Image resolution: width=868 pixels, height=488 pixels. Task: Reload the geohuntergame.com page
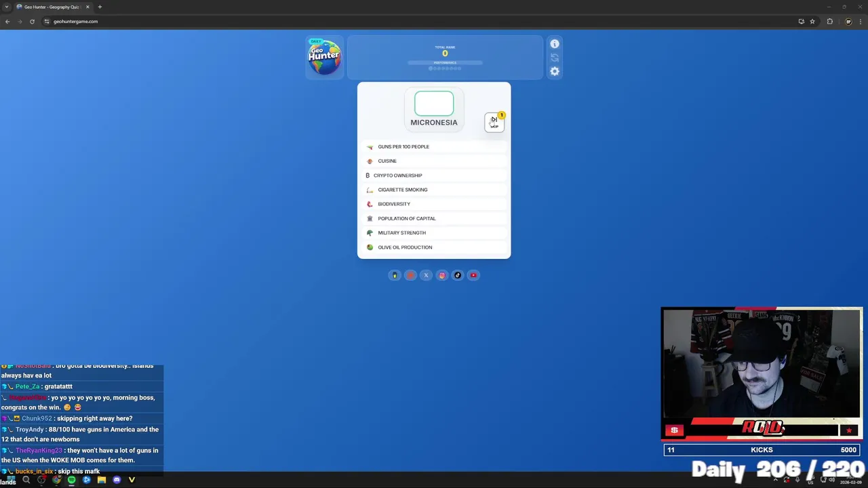click(32, 21)
